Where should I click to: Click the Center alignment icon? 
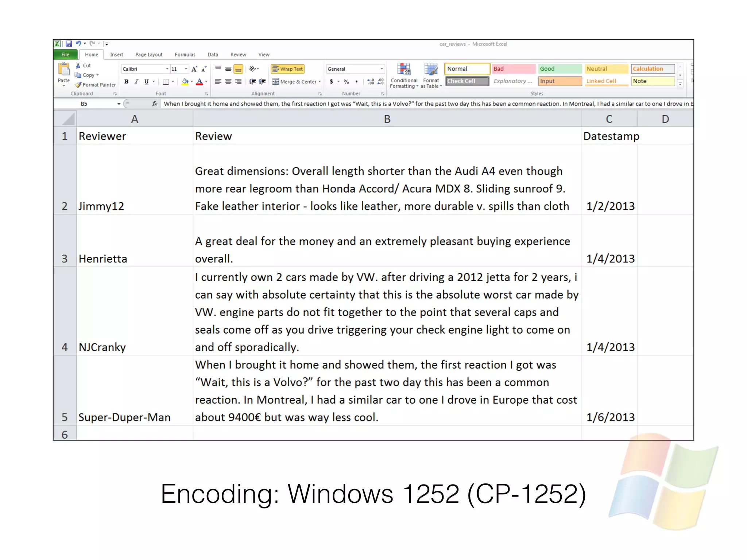(228, 81)
